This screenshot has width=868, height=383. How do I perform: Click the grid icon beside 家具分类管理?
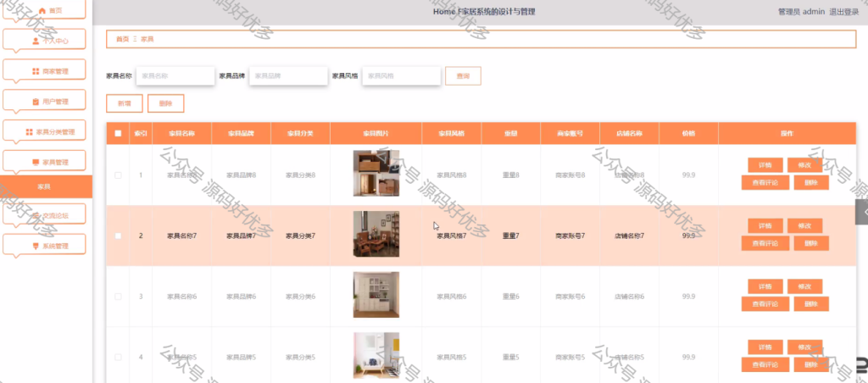[x=30, y=131]
